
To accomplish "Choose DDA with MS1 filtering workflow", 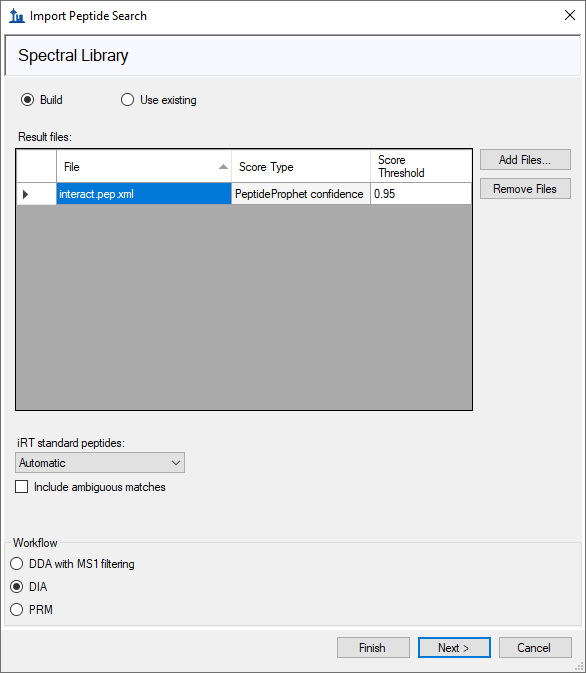I will 17,564.
